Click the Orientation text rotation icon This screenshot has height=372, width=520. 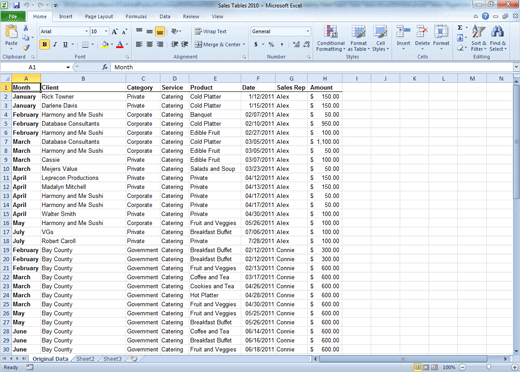(x=175, y=31)
